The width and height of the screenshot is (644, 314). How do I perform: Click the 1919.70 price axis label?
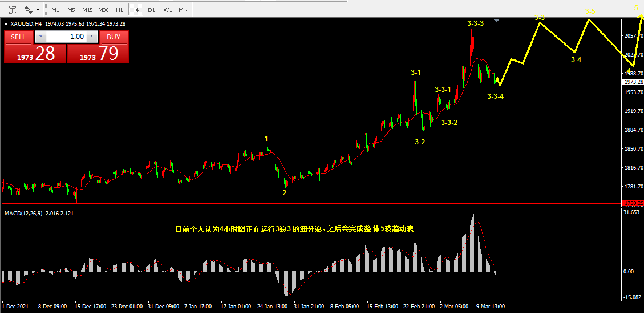[x=634, y=111]
